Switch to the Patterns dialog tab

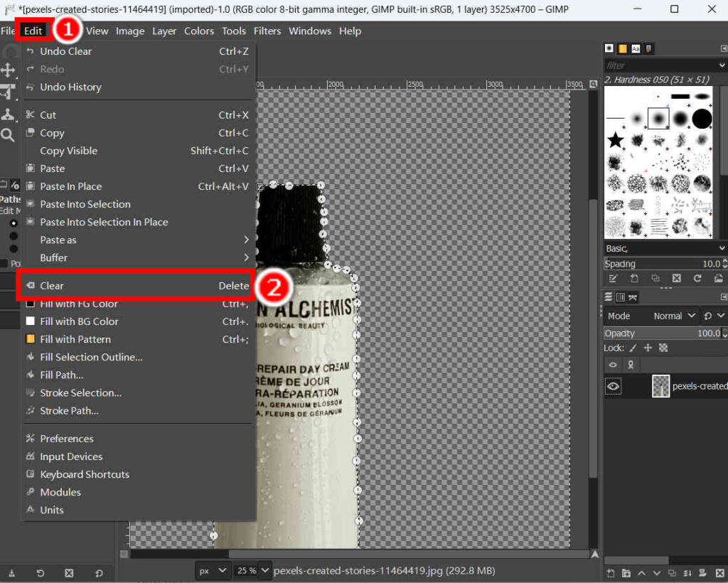623,48
